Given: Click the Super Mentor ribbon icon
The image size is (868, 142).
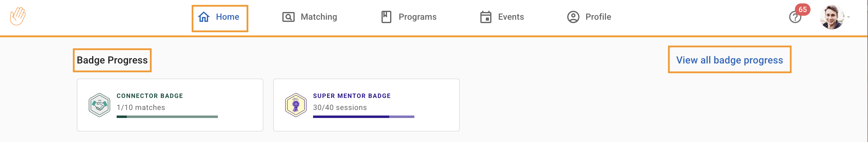Looking at the screenshot, I should coord(296,105).
